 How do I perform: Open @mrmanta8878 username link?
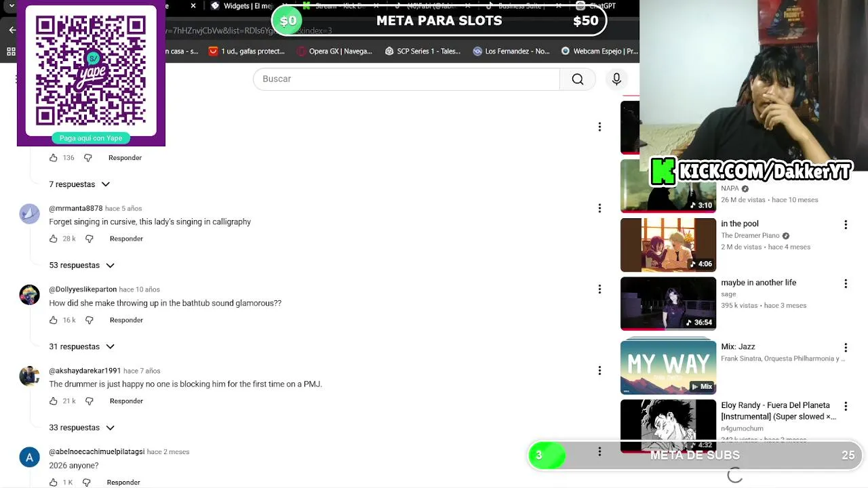click(x=76, y=209)
